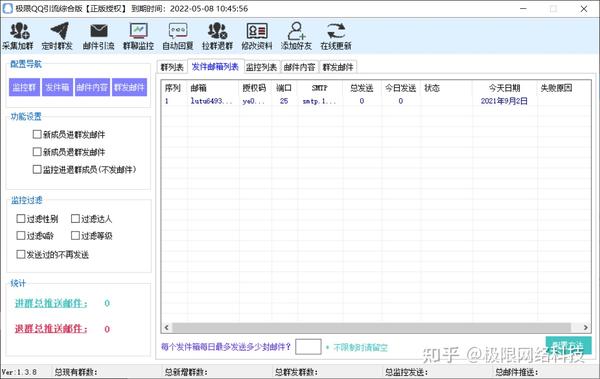Open the 定时群发 paper plane tool
The width and height of the screenshot is (600, 379).
pyautogui.click(x=57, y=36)
